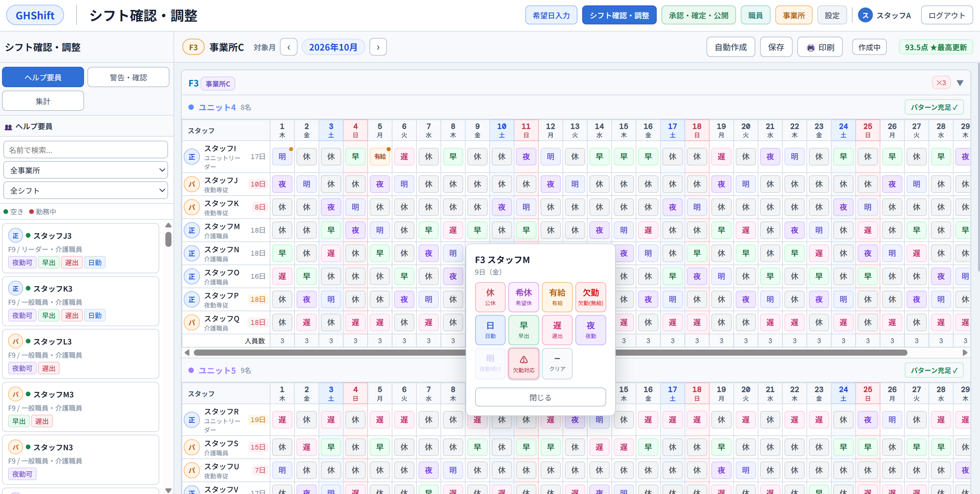The image size is (980, 494).
Task: Click スタッフI shift cell 有給 on day 5
Action: 380,157
